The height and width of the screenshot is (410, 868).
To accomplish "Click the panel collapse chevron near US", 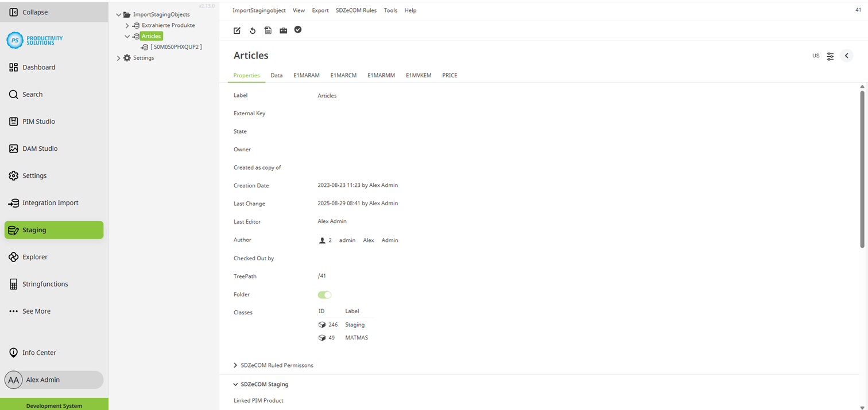I will (847, 56).
